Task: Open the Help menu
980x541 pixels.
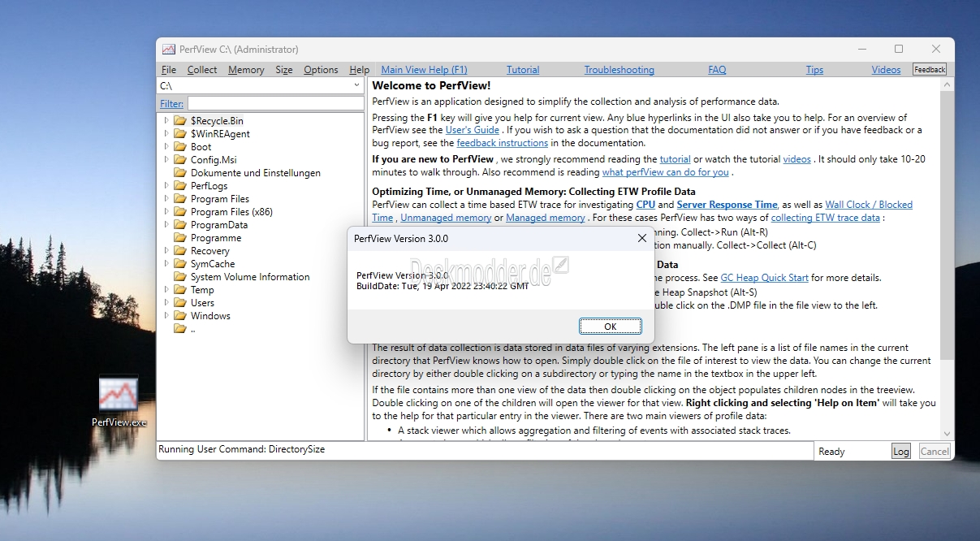Action: (x=359, y=70)
